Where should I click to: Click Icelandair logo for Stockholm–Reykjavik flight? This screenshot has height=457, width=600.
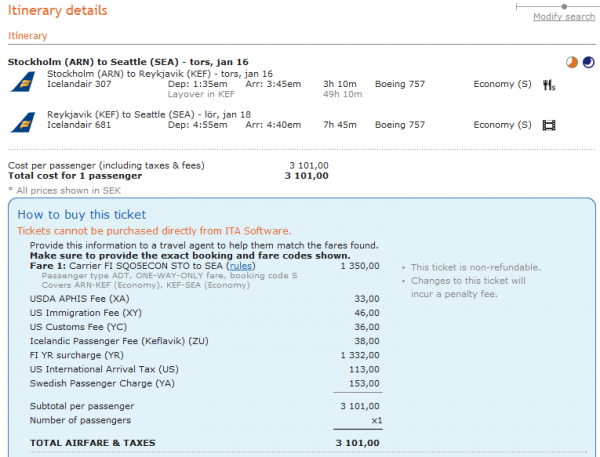(20, 81)
